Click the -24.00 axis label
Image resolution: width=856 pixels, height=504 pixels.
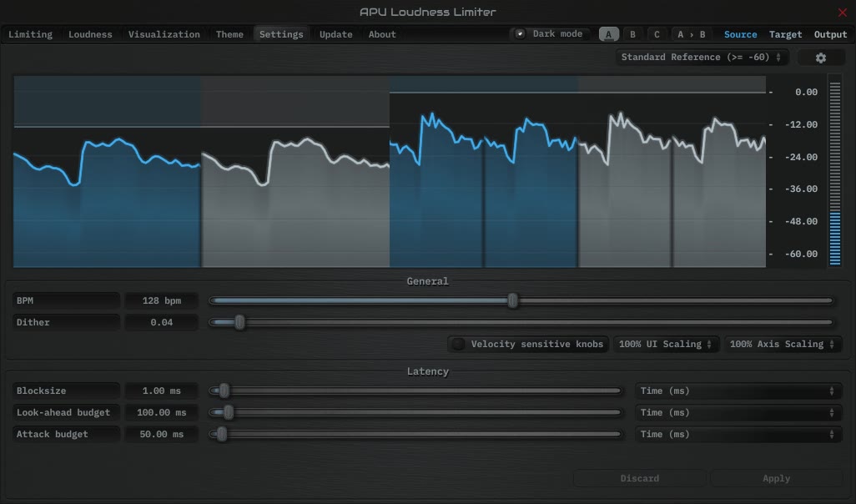pos(801,157)
